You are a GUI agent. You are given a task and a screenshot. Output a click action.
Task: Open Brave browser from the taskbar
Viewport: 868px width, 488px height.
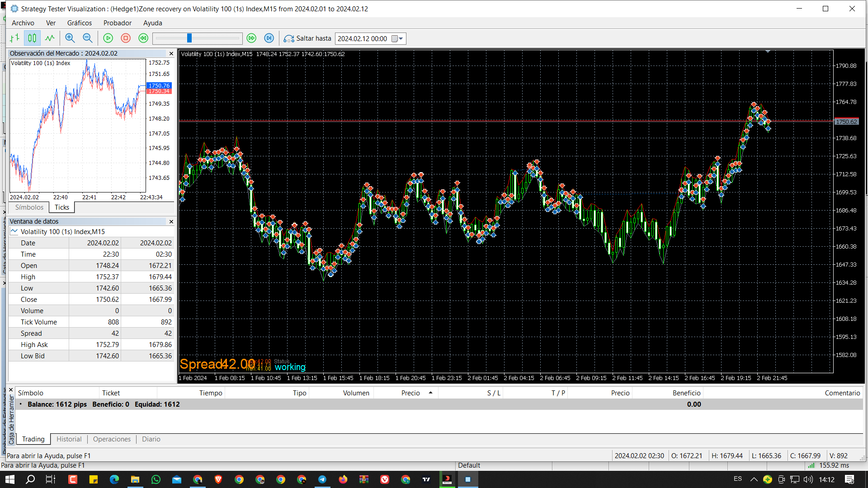click(218, 479)
